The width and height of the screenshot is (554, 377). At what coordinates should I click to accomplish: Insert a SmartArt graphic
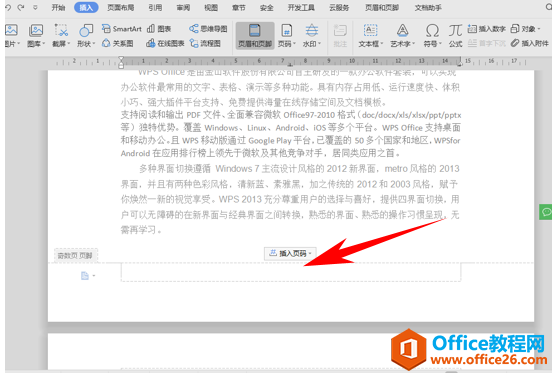click(122, 29)
